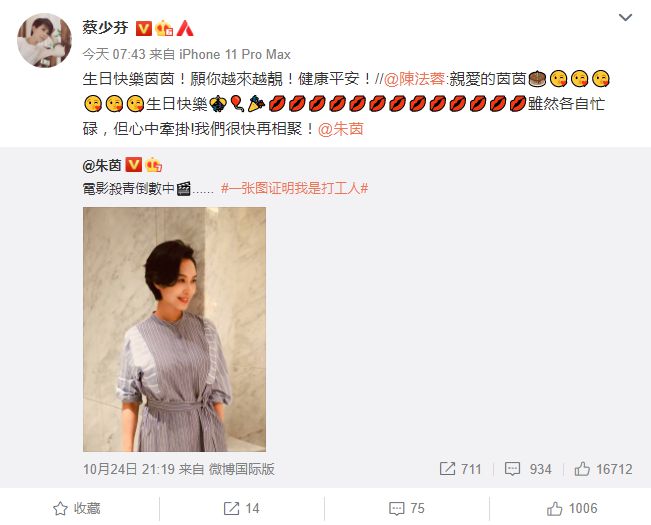Viewport: 651px width, 525px height.
Task: Open the original poster @朱茵 name
Action: click(102, 166)
